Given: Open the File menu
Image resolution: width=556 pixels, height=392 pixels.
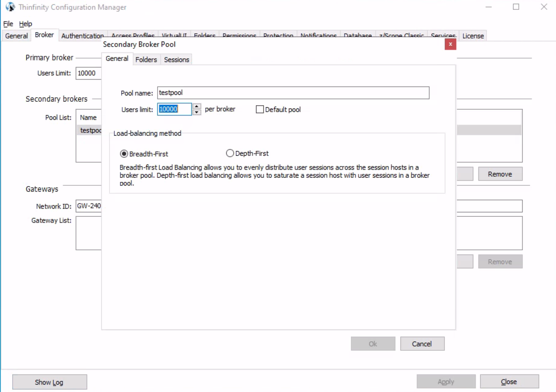Looking at the screenshot, I should pyautogui.click(x=8, y=24).
